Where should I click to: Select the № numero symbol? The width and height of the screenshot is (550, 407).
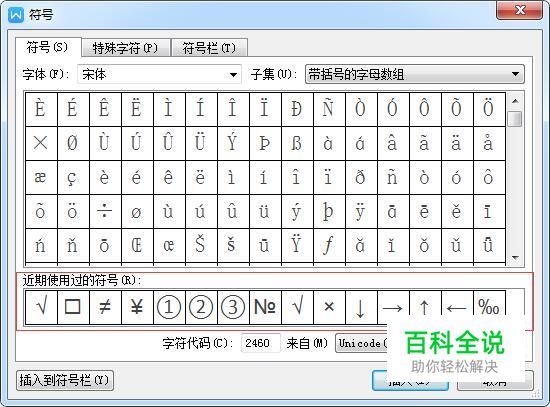[x=265, y=307]
